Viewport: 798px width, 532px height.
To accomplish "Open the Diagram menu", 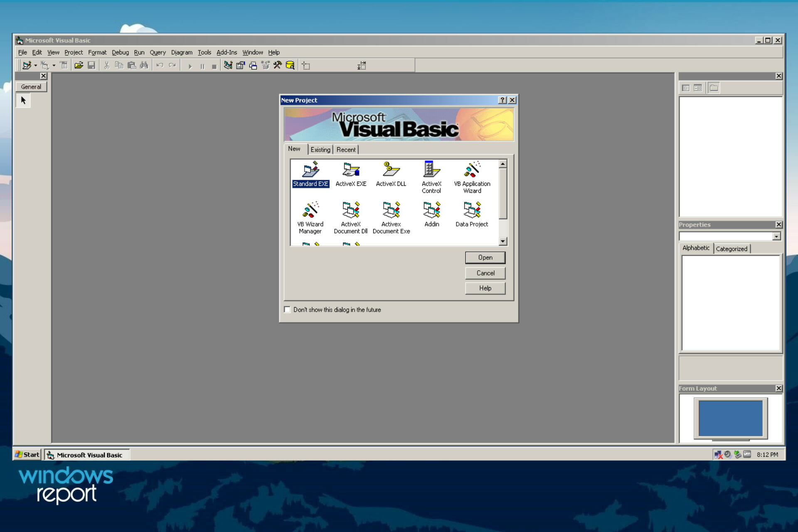I will (182, 52).
